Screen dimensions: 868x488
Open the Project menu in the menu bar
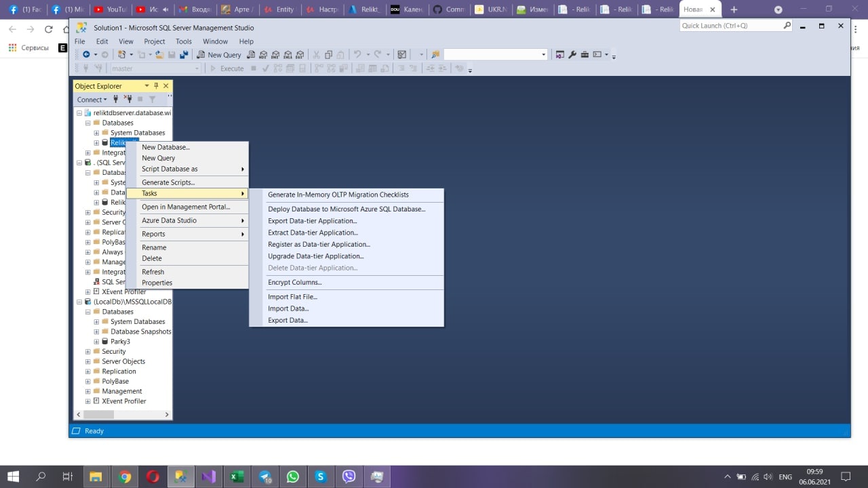155,41
